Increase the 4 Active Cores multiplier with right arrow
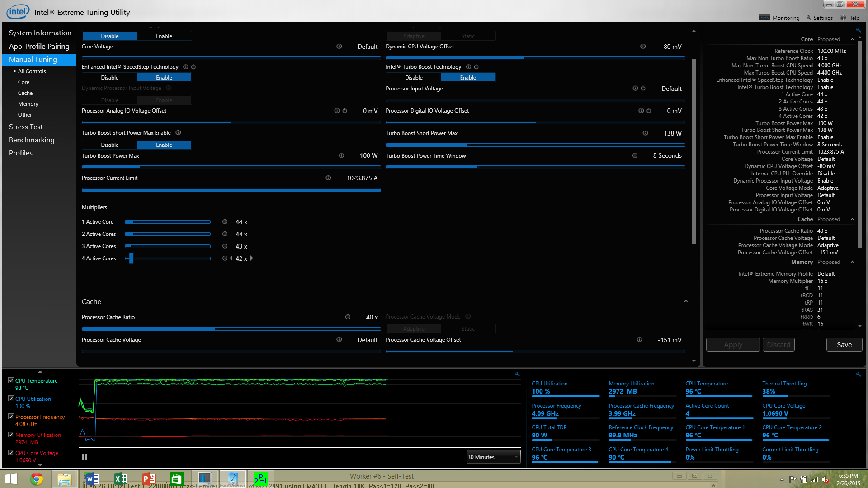The width and height of the screenshot is (868, 488). [x=252, y=258]
